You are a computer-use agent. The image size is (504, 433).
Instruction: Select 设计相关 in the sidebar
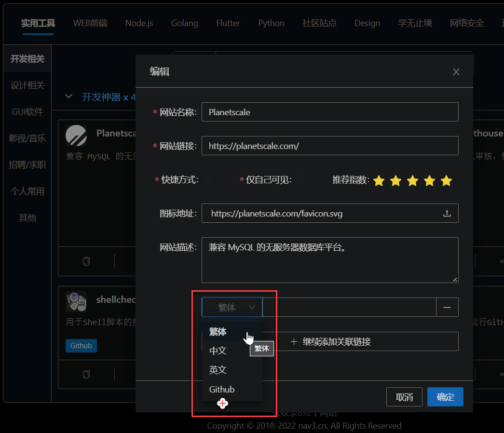click(x=27, y=85)
